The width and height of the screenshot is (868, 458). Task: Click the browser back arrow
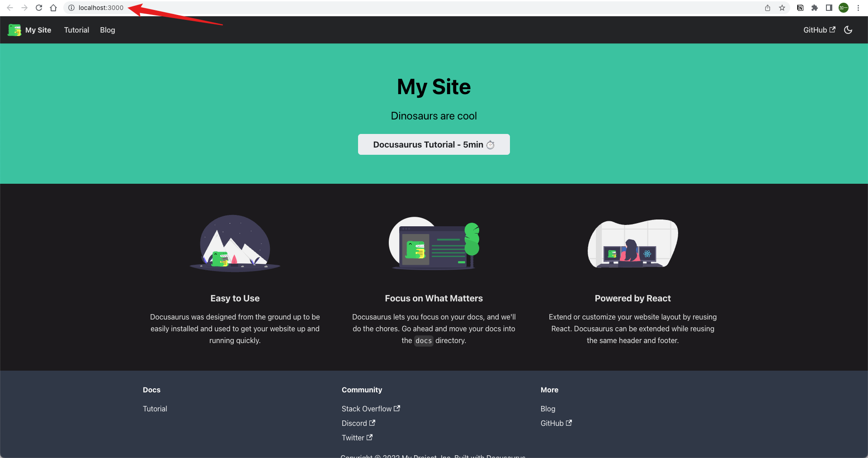10,8
